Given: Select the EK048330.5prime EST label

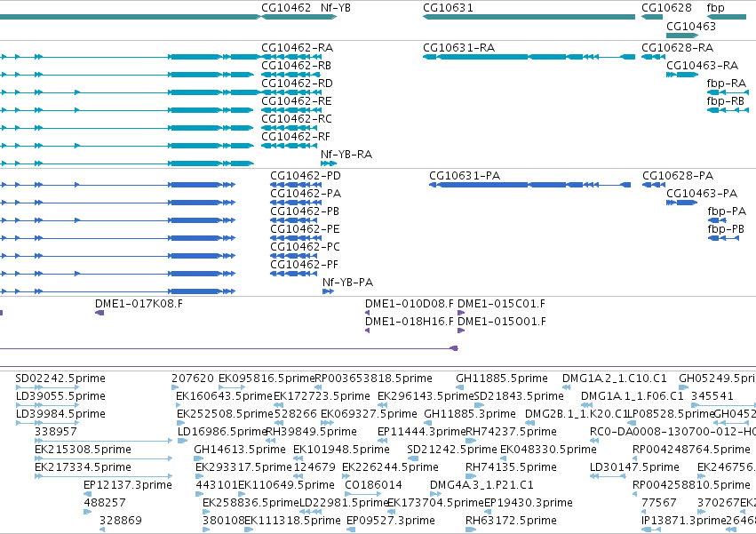Looking at the screenshot, I should click(548, 450).
